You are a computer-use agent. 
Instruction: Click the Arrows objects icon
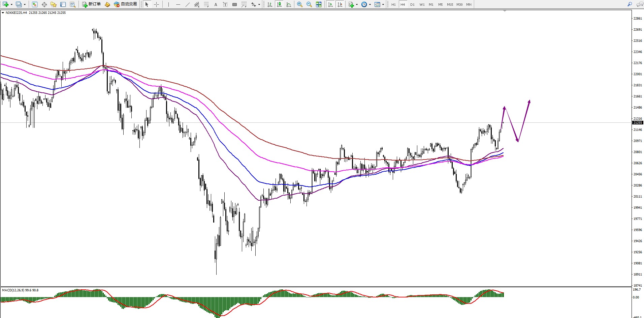tap(253, 4)
